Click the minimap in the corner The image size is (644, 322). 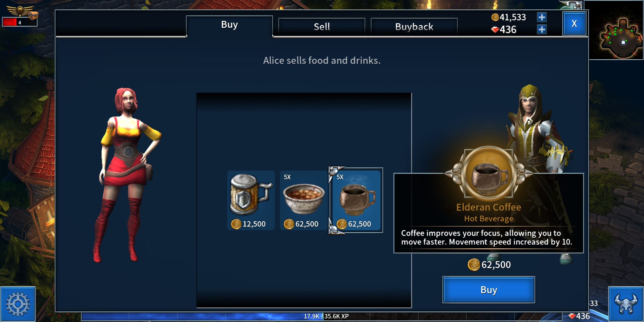tap(616, 30)
